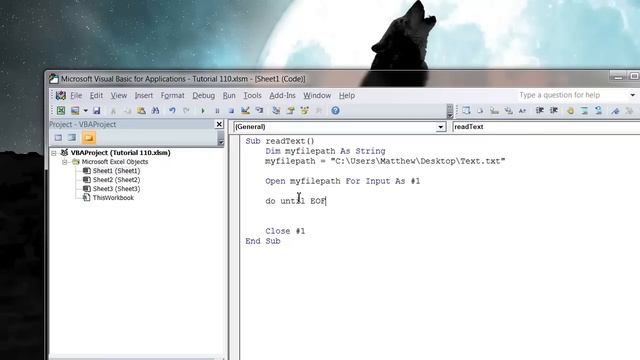Click the Indent icon in the Edit toolbar
640x360 pixels.
coord(540,111)
